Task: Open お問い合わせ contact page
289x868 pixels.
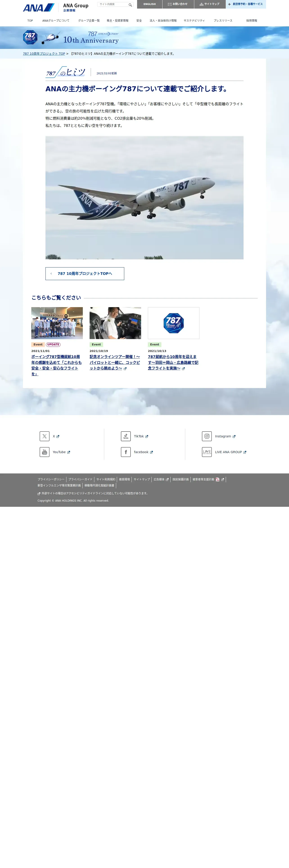Action: 178,4
